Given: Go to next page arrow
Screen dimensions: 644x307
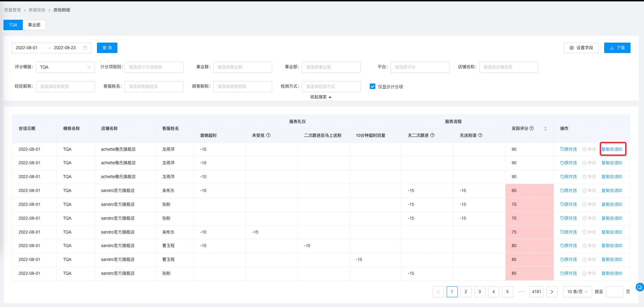Looking at the screenshot, I should (552, 292).
